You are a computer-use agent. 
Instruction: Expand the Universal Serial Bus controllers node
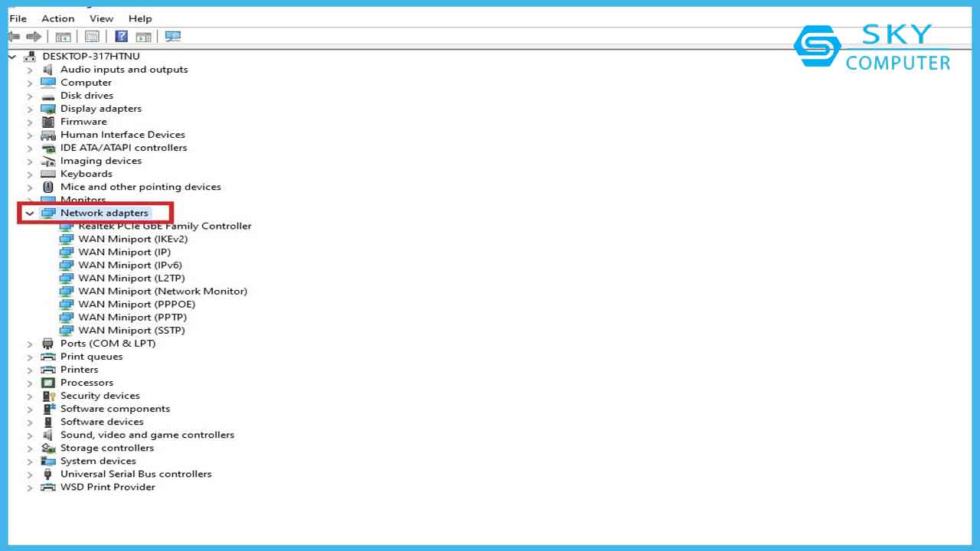[30, 474]
